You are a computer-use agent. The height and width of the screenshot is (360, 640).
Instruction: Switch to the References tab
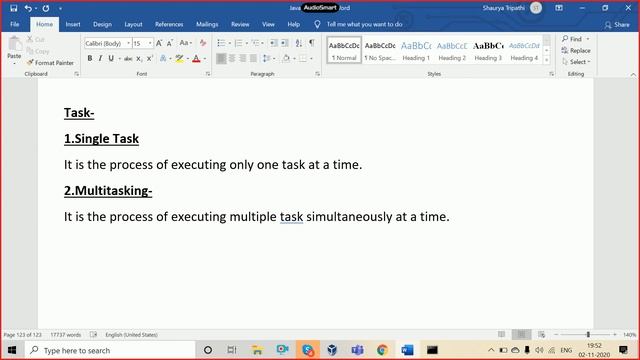coord(169,24)
